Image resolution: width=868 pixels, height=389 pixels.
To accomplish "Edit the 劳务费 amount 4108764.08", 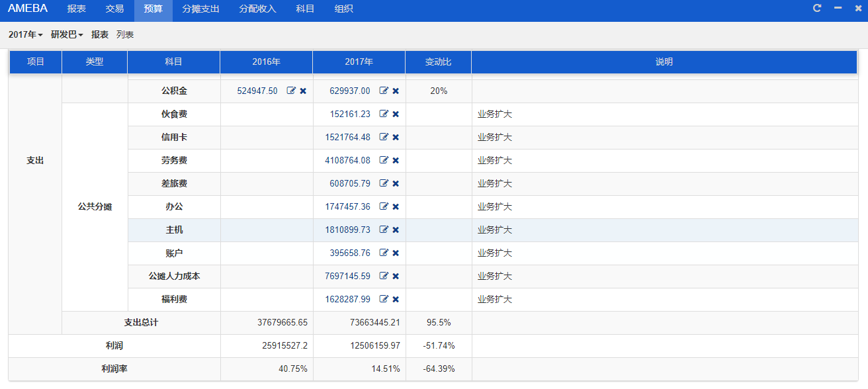I will click(x=384, y=160).
